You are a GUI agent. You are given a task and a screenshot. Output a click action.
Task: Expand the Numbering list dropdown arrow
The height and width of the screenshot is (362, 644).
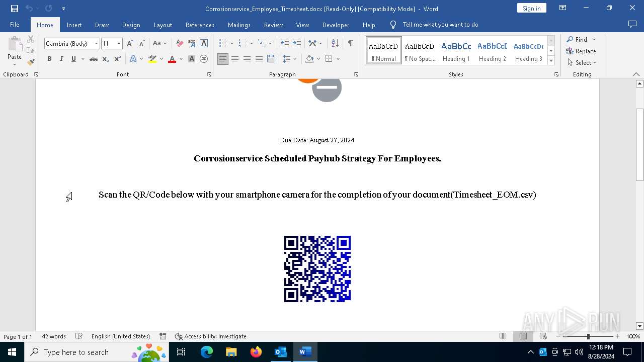pos(252,44)
